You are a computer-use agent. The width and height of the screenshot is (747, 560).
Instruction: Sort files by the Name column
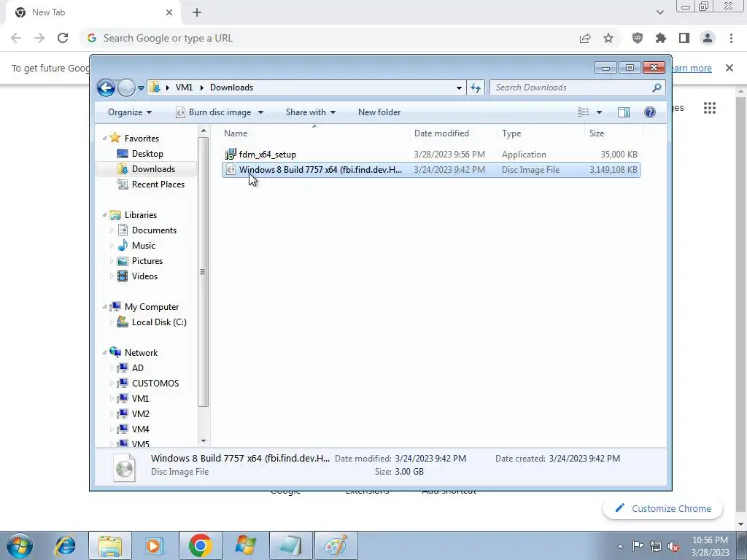pyautogui.click(x=314, y=133)
